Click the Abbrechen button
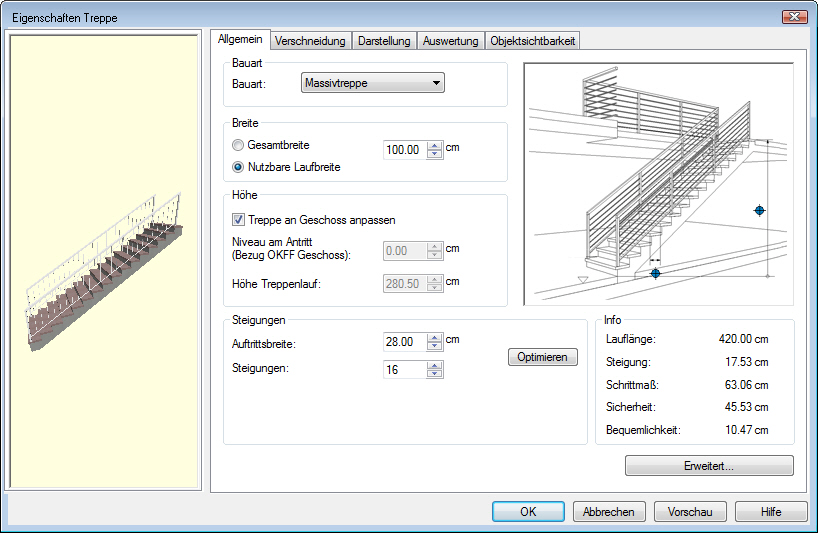 click(609, 512)
